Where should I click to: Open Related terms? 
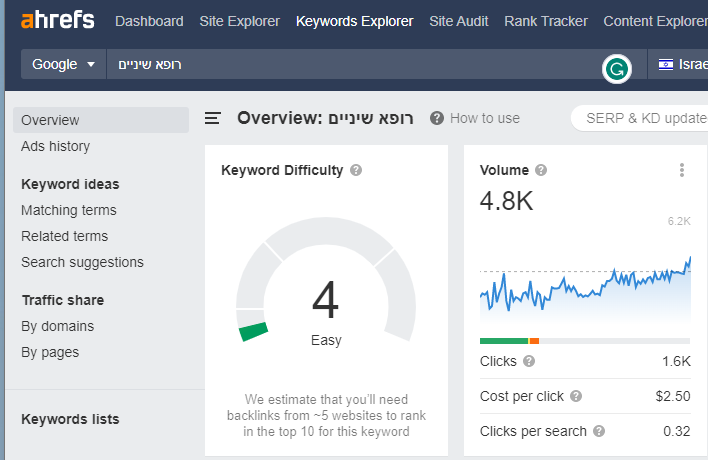click(65, 236)
